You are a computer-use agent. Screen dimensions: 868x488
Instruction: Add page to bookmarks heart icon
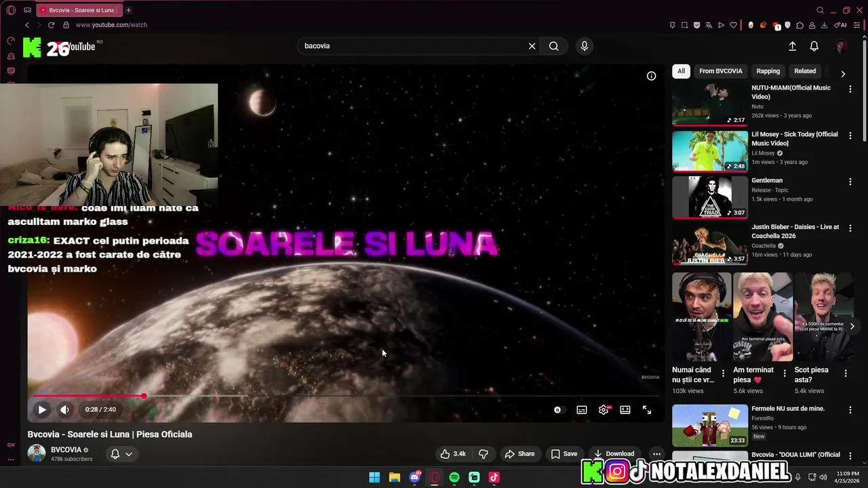point(733,25)
